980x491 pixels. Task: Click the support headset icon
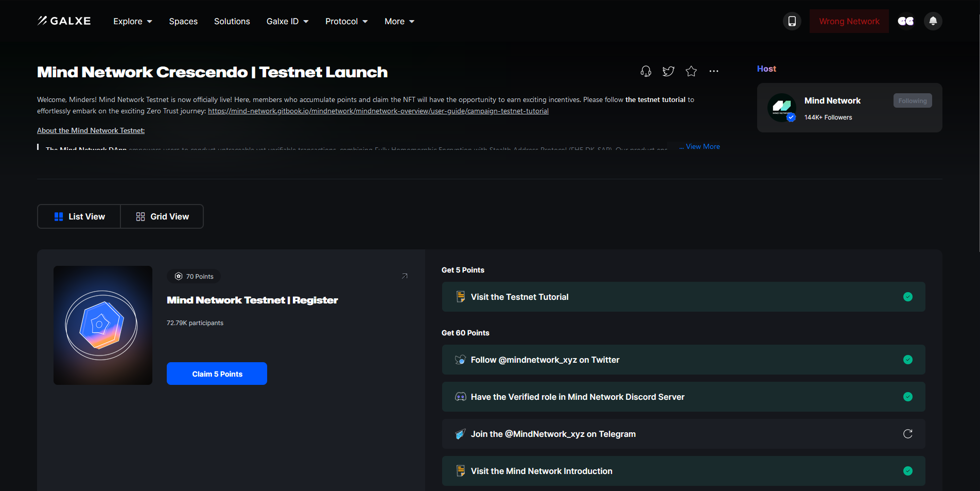(x=646, y=71)
